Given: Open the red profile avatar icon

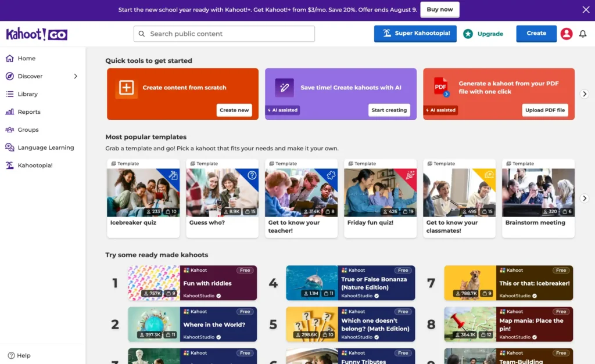Looking at the screenshot, I should tap(566, 34).
